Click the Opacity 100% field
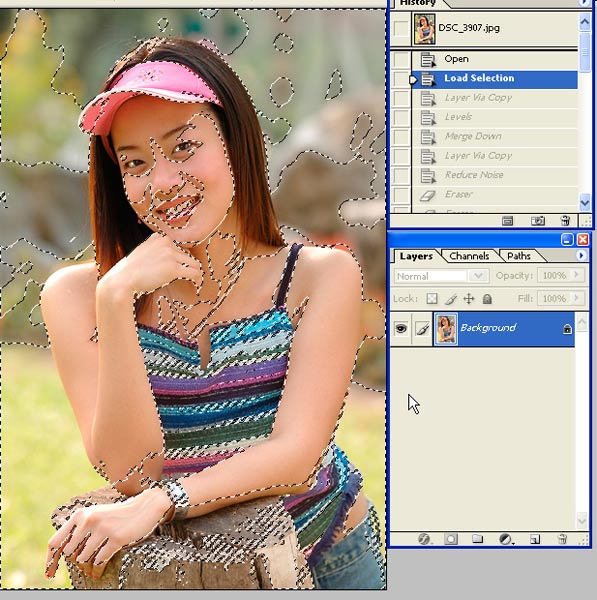The height and width of the screenshot is (600, 597). pyautogui.click(x=554, y=276)
